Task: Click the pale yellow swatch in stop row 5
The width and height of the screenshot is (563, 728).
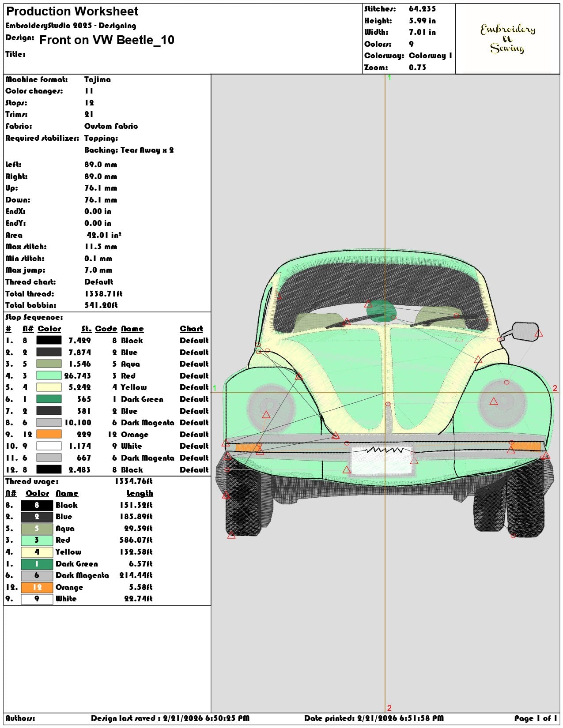Action: point(49,387)
